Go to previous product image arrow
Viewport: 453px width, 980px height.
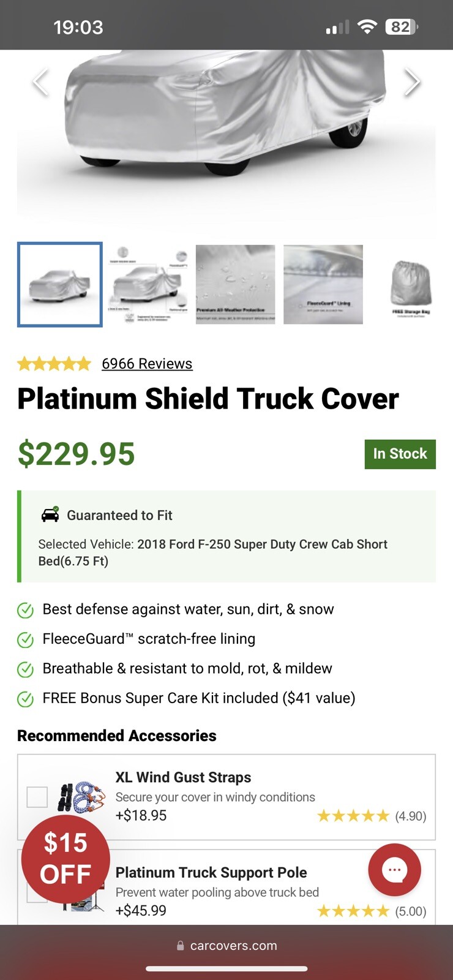40,82
